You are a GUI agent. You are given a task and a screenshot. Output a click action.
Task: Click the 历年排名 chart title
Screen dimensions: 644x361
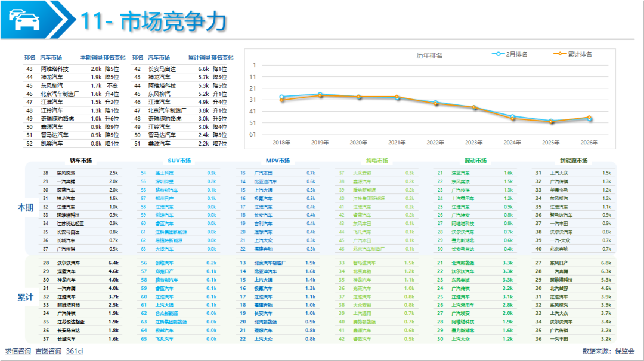(x=429, y=55)
